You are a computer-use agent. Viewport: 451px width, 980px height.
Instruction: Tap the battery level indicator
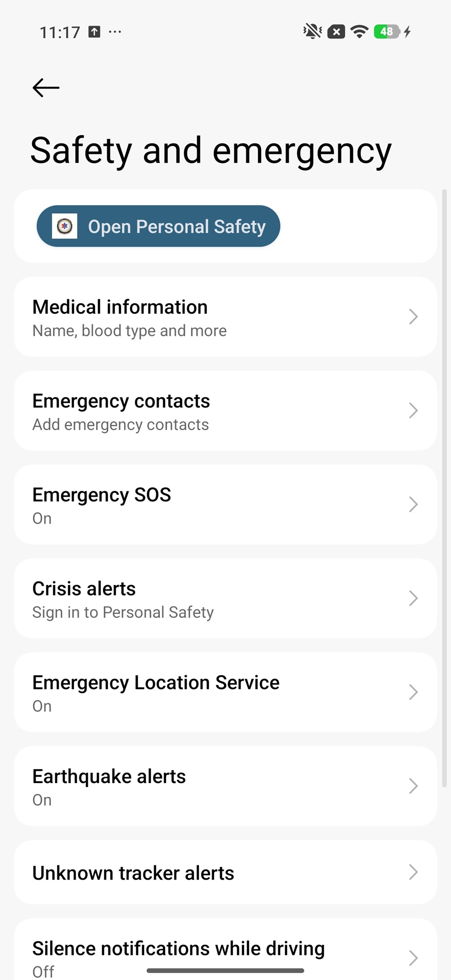[387, 32]
